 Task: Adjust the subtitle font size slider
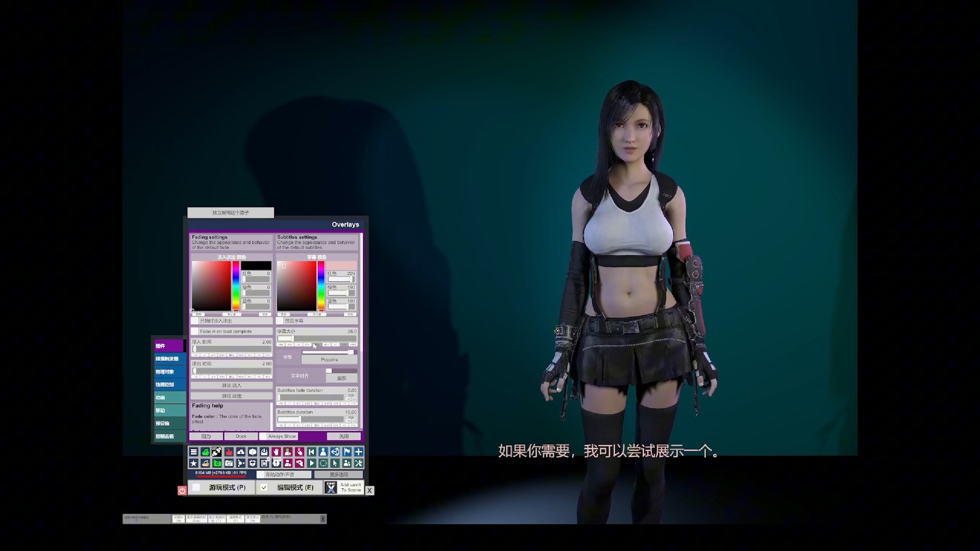click(317, 339)
